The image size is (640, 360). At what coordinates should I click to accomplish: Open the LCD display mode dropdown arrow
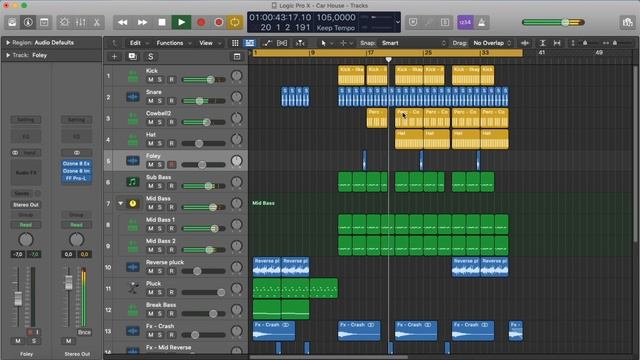tap(398, 22)
